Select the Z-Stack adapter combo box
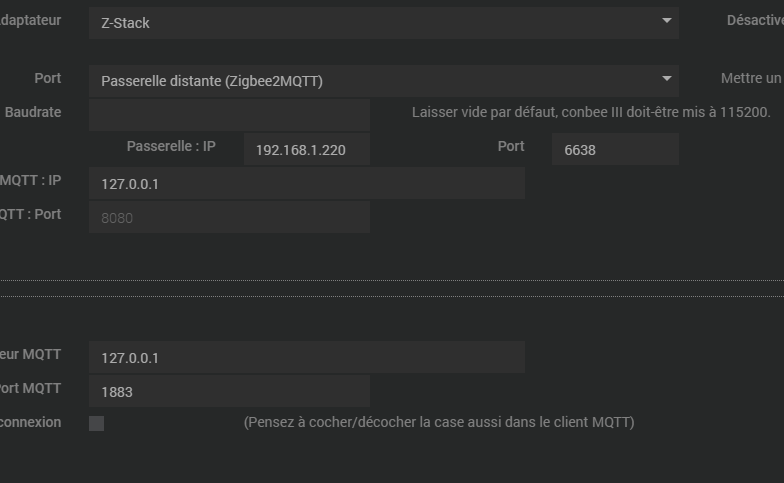Viewport: 784px width, 483px height. point(384,23)
